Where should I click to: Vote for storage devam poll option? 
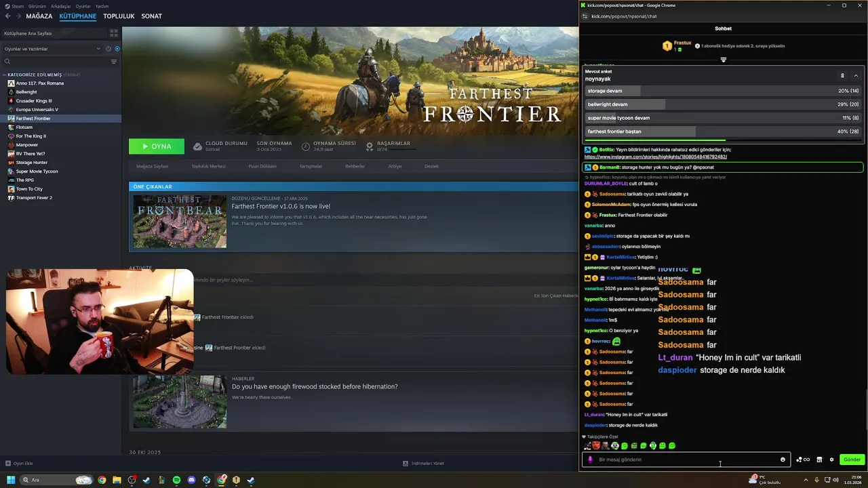tap(723, 91)
